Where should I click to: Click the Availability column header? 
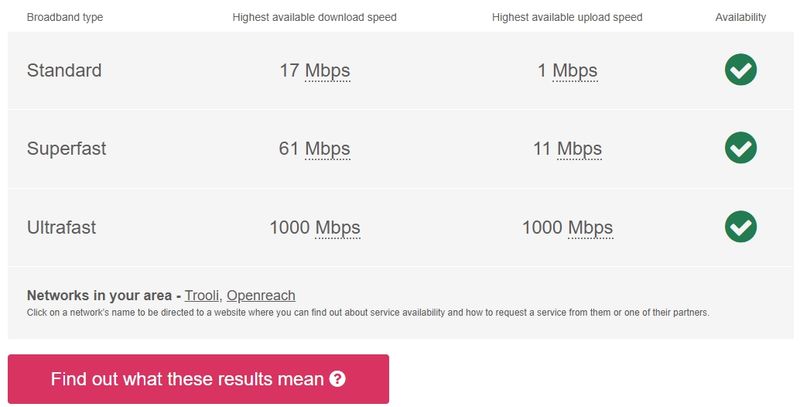coord(740,17)
